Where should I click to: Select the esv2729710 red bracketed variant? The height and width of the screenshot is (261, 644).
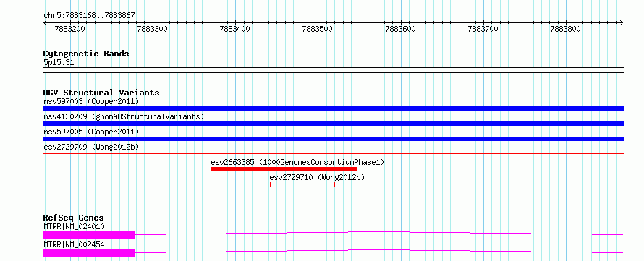[302, 184]
